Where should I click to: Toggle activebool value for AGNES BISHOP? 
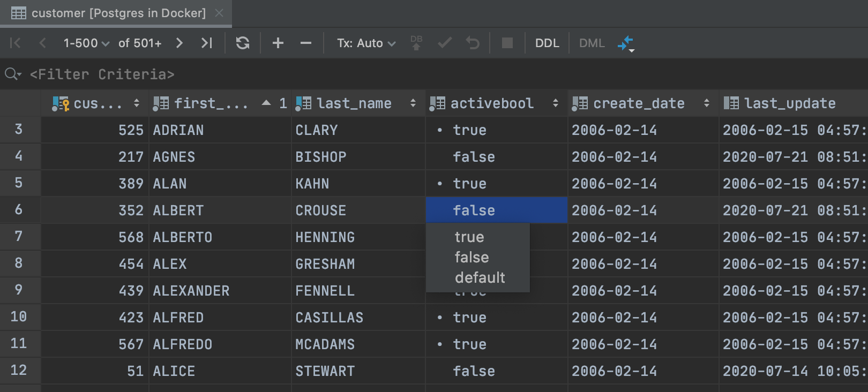point(474,157)
